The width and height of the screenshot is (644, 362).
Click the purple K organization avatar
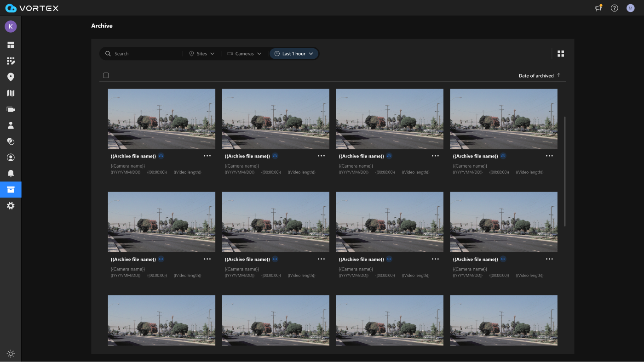(11, 26)
